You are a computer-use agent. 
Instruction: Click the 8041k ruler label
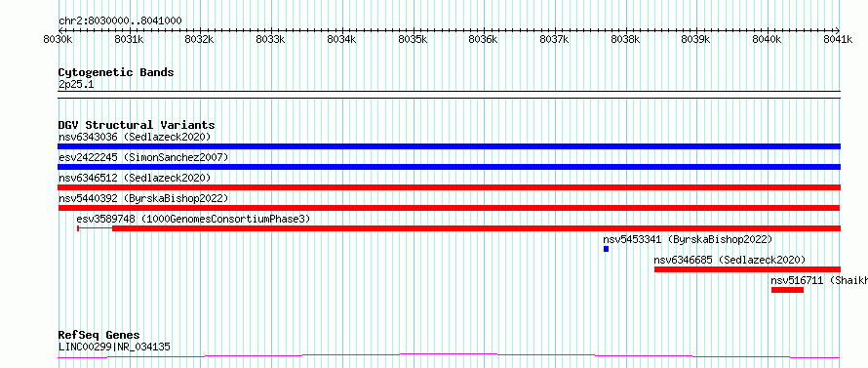(839, 39)
